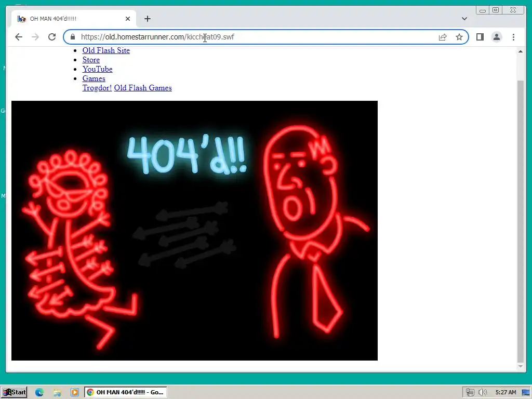Open the Games link
Screen dimensions: 532x399
tap(94, 78)
